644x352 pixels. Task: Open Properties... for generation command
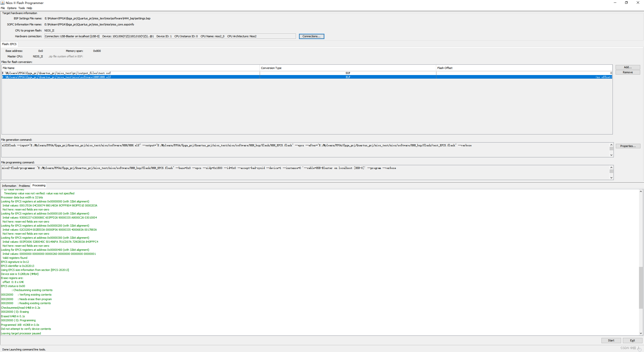coord(628,146)
